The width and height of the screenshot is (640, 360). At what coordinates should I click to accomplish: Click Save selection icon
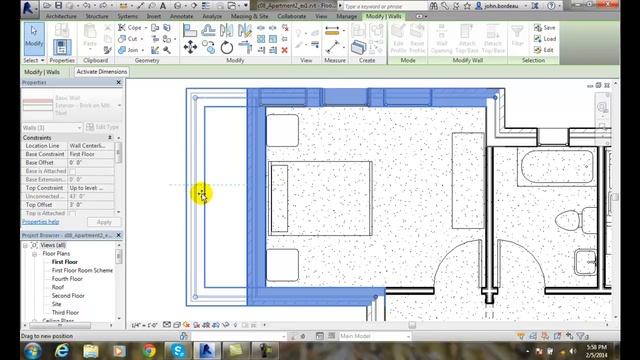pyautogui.click(x=544, y=28)
